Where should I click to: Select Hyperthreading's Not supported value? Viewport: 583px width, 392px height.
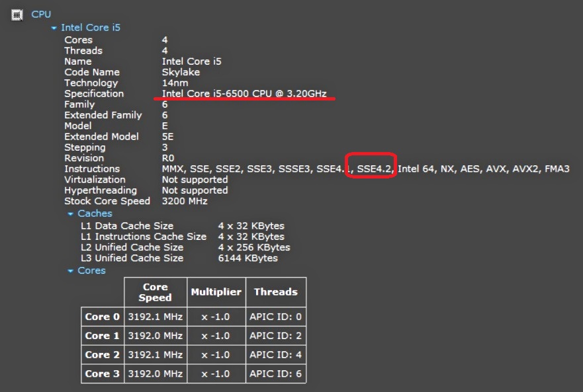(195, 190)
